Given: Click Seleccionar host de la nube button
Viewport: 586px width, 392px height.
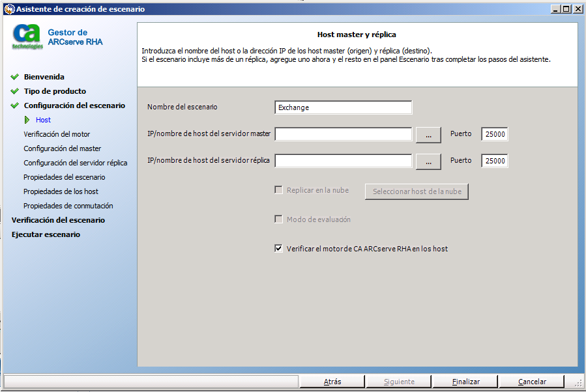Looking at the screenshot, I should point(417,191).
